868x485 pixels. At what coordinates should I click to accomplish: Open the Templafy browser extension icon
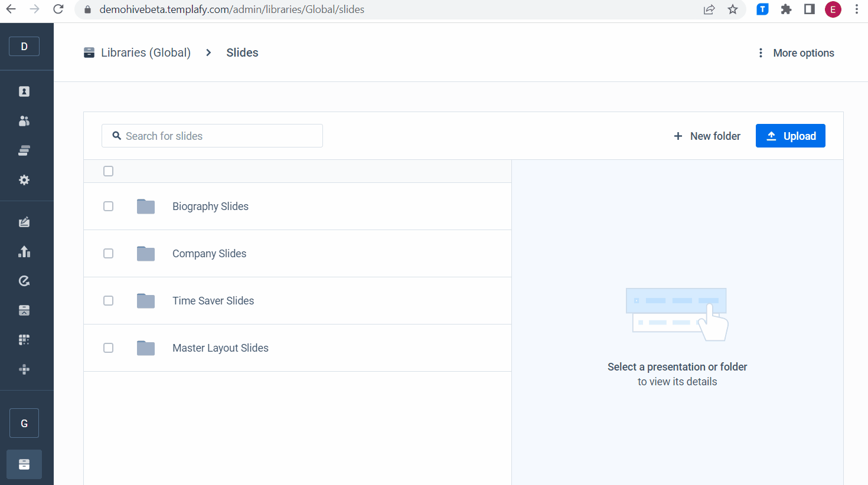pyautogui.click(x=762, y=9)
